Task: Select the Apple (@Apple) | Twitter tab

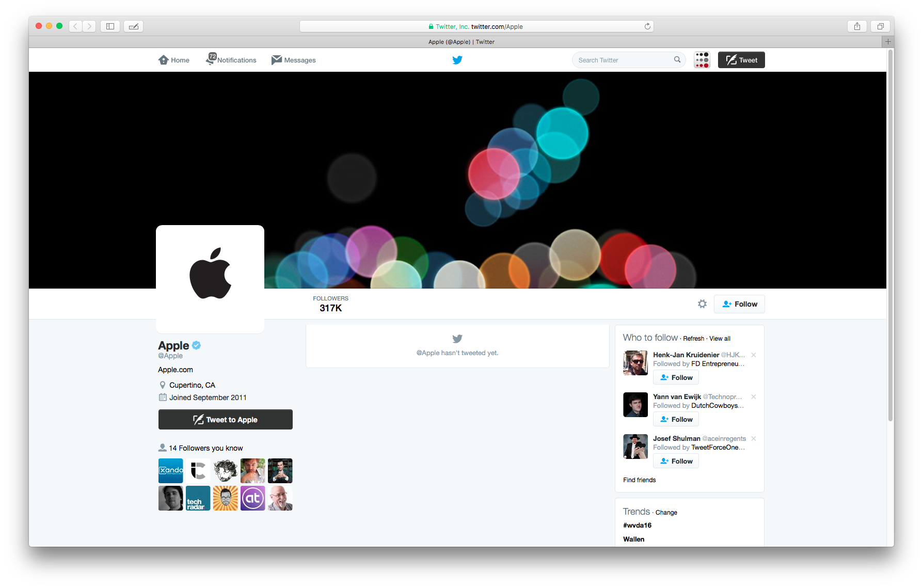Action: coord(461,42)
